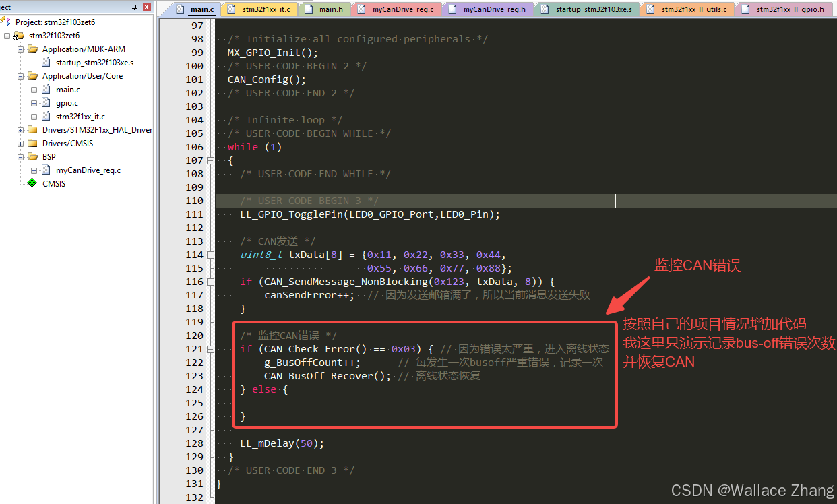Select Application/MDK-ARM group label
837x504 pixels.
84,49
